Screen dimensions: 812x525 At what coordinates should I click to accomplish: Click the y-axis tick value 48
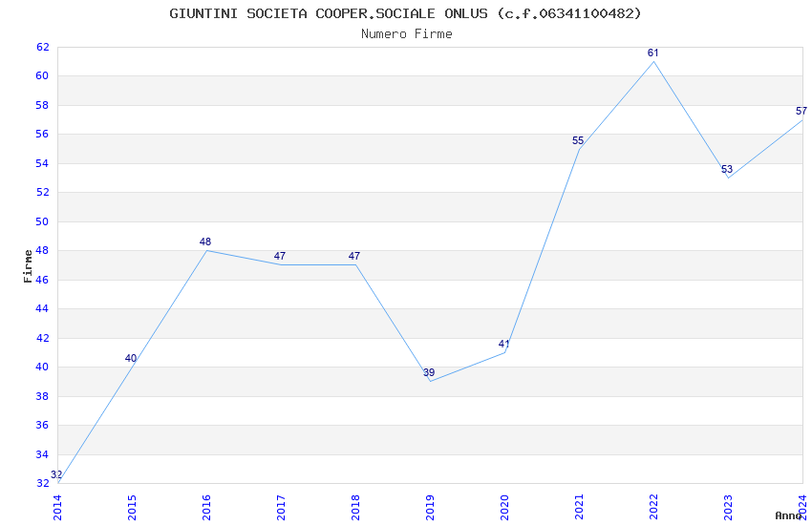(42, 250)
